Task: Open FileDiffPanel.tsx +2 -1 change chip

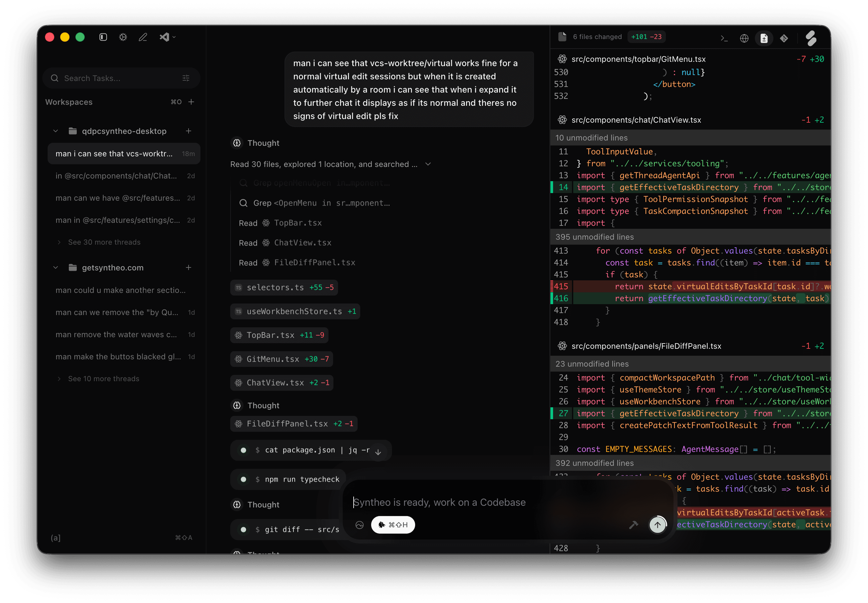Action: pyautogui.click(x=294, y=424)
